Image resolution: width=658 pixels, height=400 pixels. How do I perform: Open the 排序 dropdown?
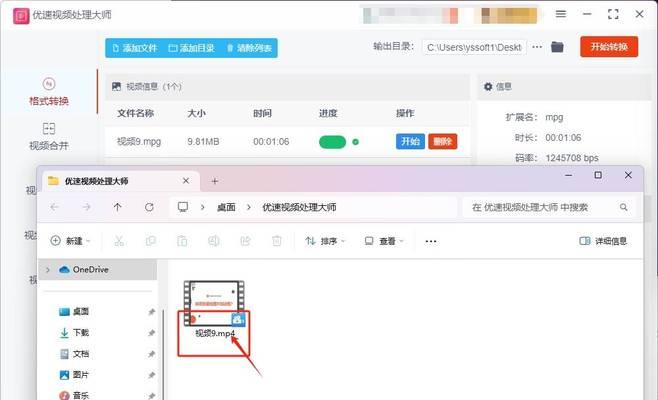325,241
